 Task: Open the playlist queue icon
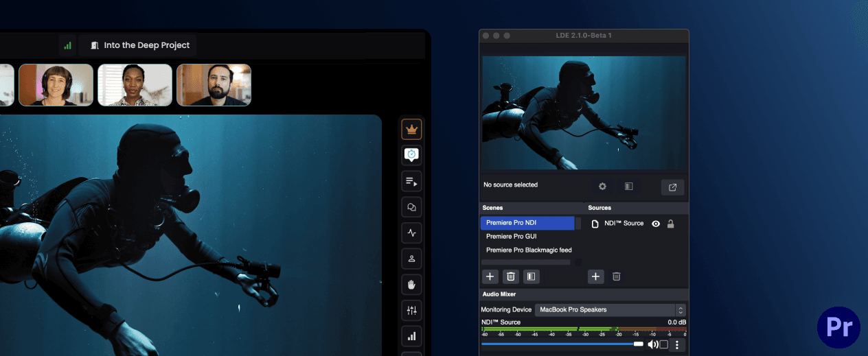click(411, 181)
